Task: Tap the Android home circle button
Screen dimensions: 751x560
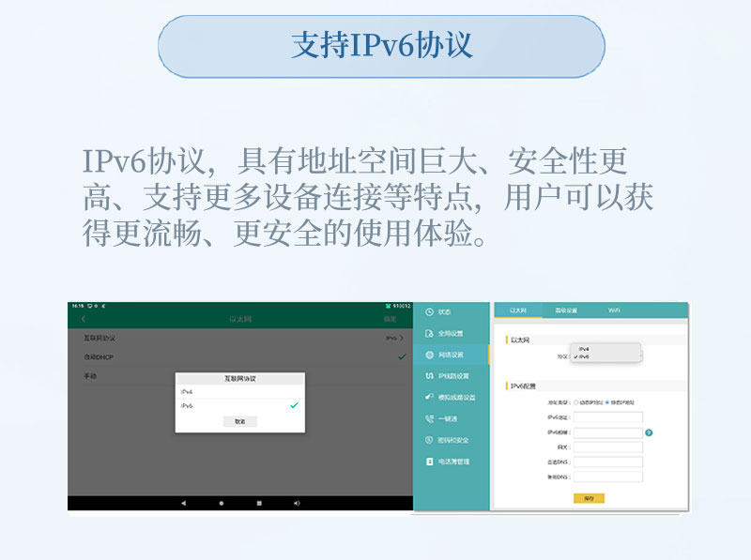Action: [222, 503]
